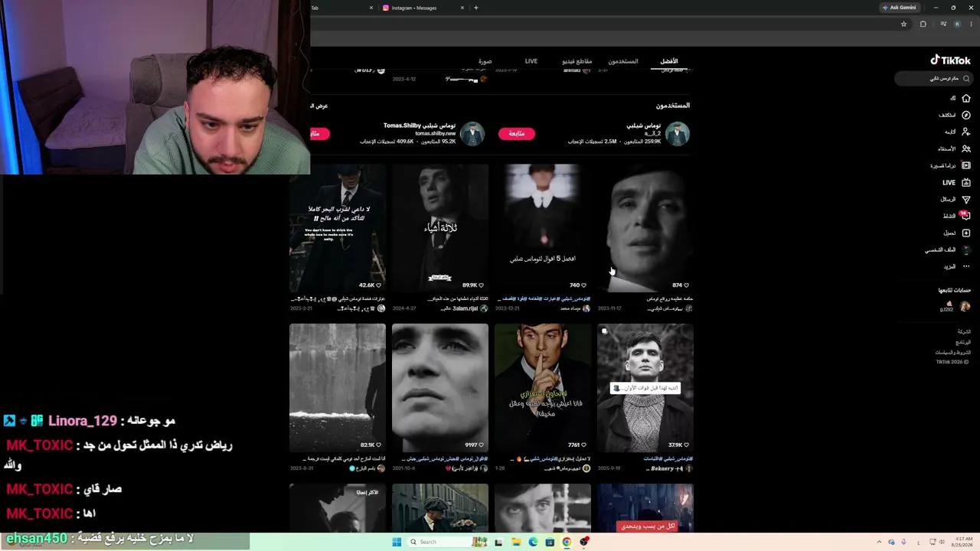Screen dimensions: 980x551
Task: Open the More three-dots sidebar item
Action: 965,266
